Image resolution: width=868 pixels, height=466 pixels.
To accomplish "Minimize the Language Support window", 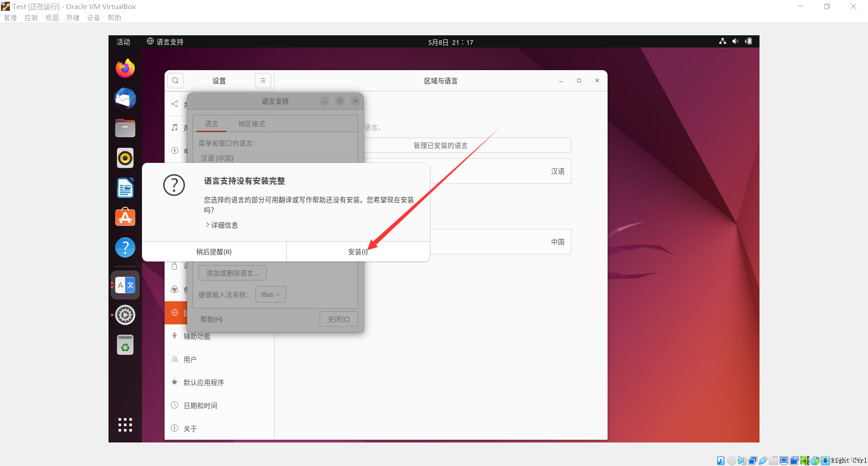I will click(325, 101).
